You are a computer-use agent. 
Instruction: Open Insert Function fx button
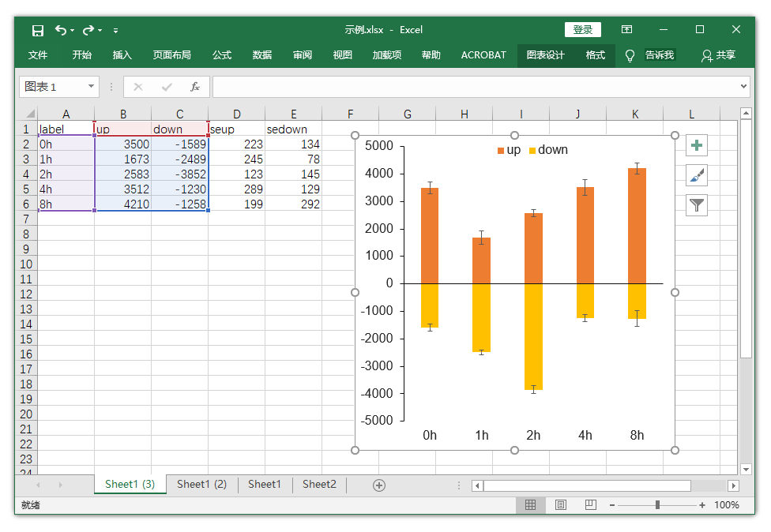point(195,87)
